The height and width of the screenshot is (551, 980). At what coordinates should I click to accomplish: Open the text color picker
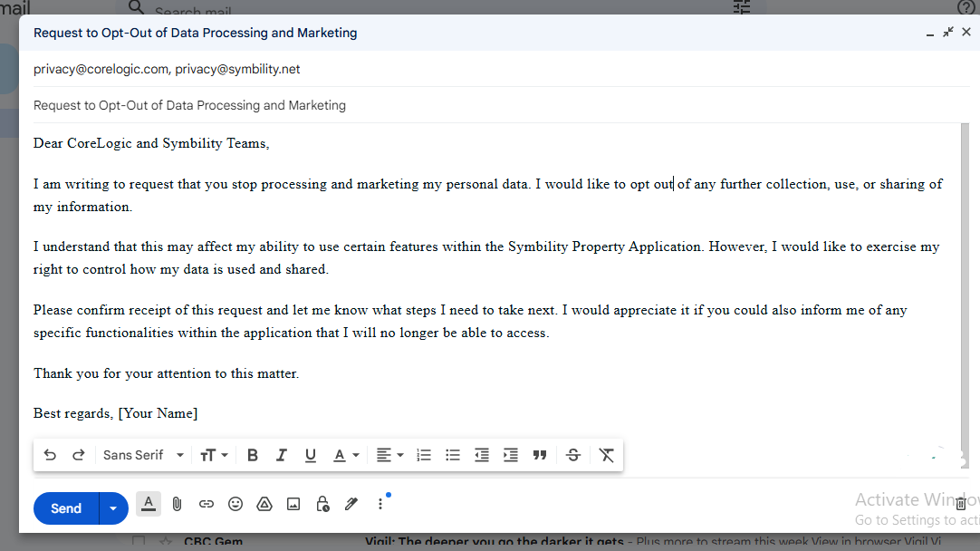pyautogui.click(x=346, y=455)
